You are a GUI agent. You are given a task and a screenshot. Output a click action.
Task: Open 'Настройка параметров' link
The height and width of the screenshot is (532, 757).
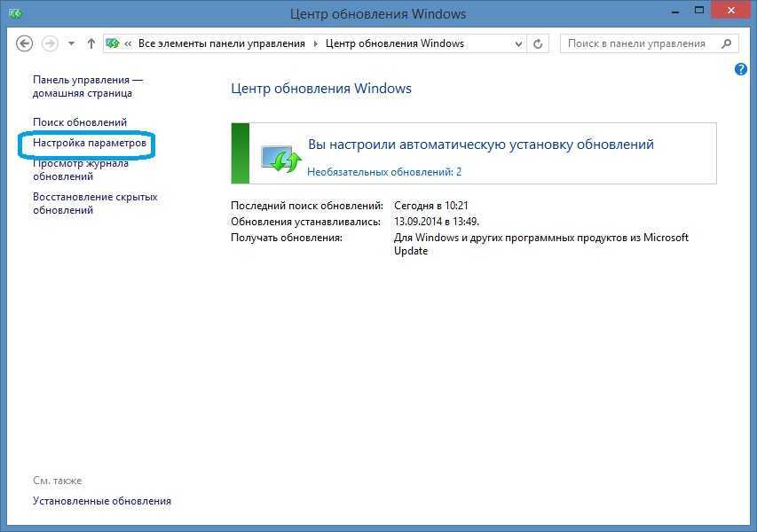coord(90,144)
